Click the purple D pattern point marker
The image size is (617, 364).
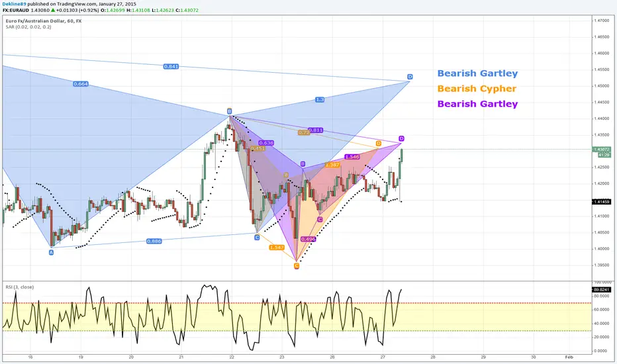pos(401,138)
